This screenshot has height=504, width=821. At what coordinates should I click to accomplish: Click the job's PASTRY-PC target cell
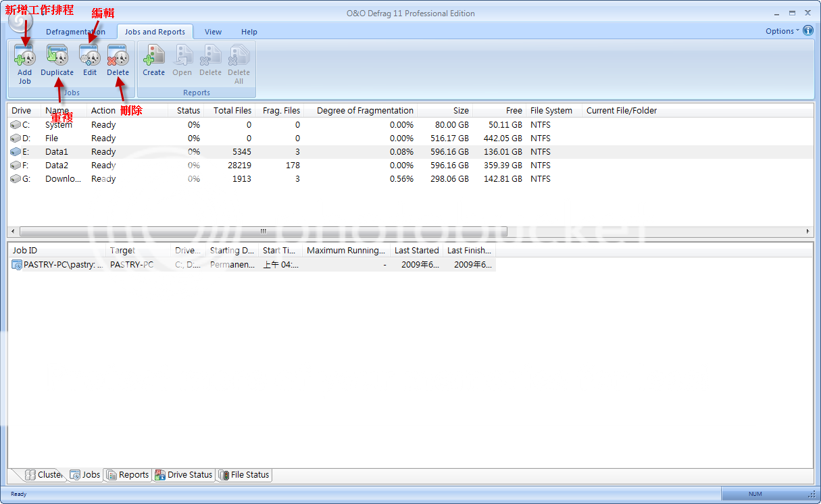[x=132, y=265]
